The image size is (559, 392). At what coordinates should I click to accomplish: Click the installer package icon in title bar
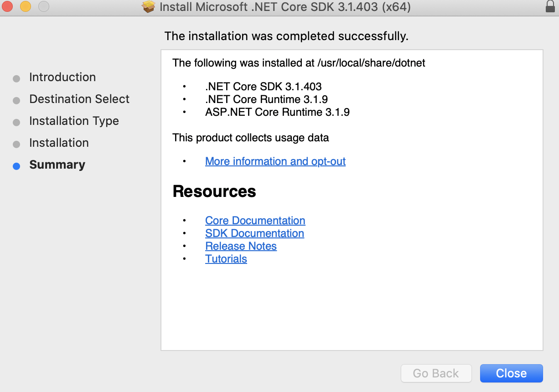(149, 7)
